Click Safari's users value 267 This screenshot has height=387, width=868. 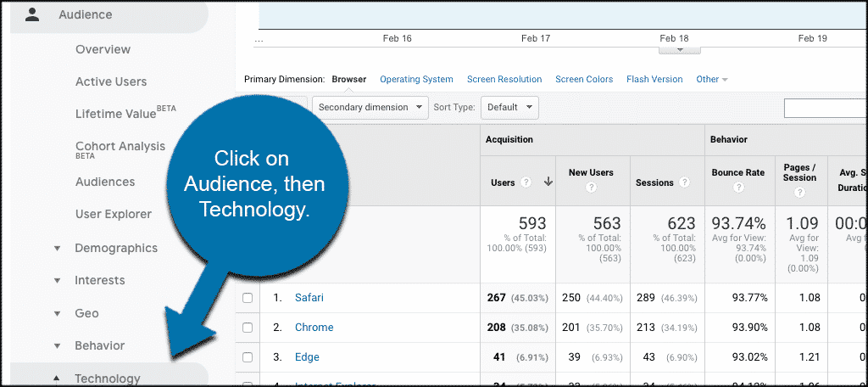pyautogui.click(x=496, y=298)
